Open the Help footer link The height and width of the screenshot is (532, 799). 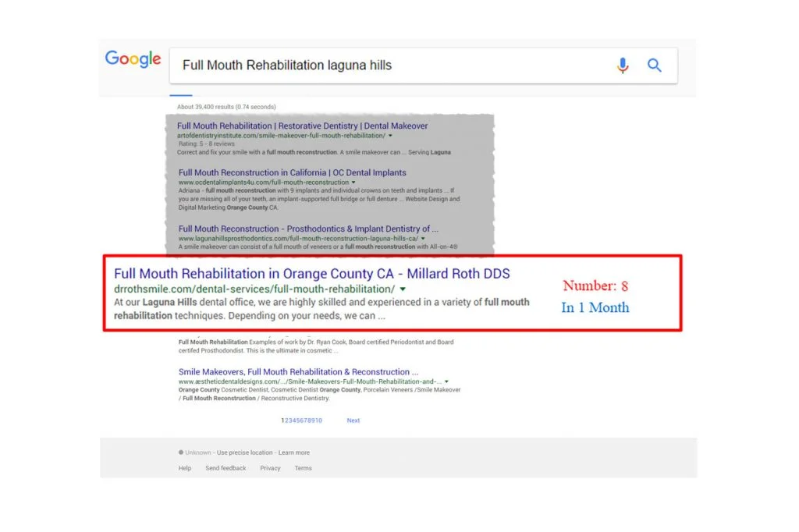click(x=184, y=468)
